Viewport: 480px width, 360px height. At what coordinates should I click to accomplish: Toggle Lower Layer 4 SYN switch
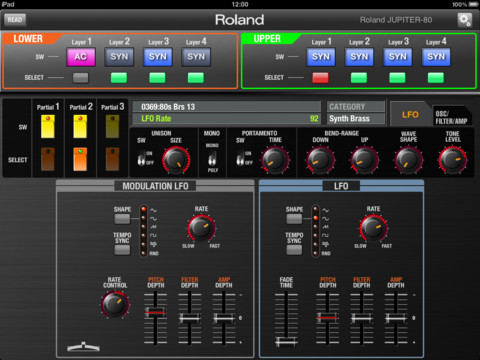click(196, 57)
